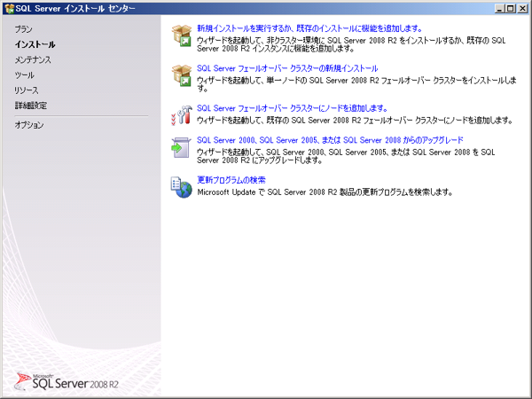Open フェールオーバー クラスターにノードを追加 link
Viewport: 532px width, 399px height.
pyautogui.click(x=292, y=108)
